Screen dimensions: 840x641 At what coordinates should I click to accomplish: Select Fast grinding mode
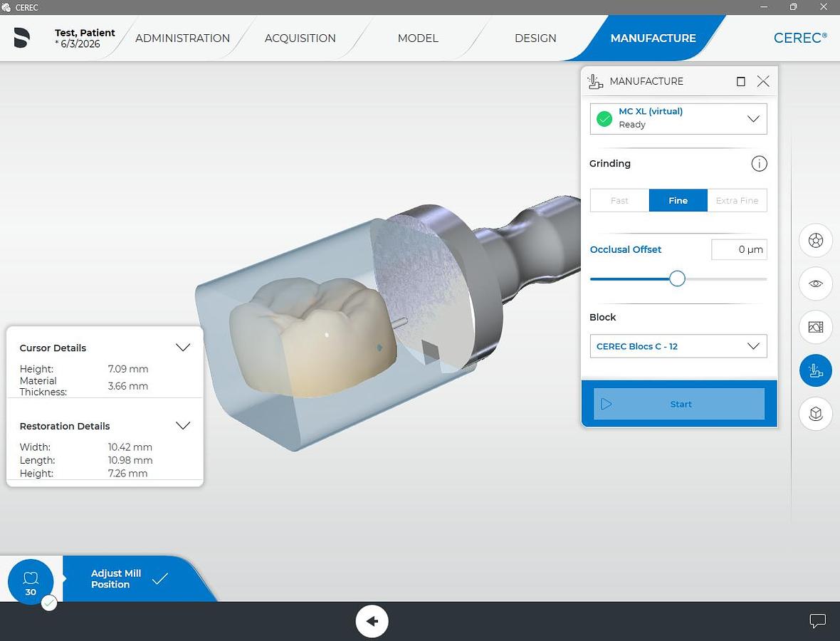coord(619,200)
